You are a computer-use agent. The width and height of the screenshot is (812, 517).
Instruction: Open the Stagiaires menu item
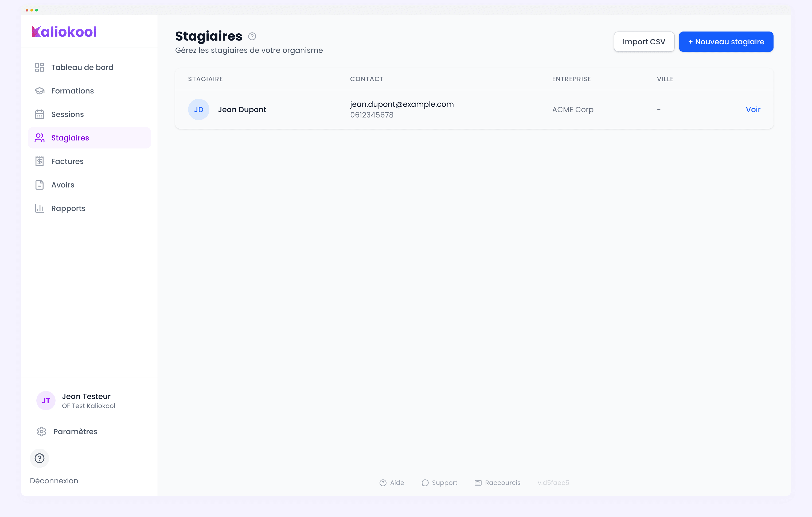pyautogui.click(x=70, y=138)
